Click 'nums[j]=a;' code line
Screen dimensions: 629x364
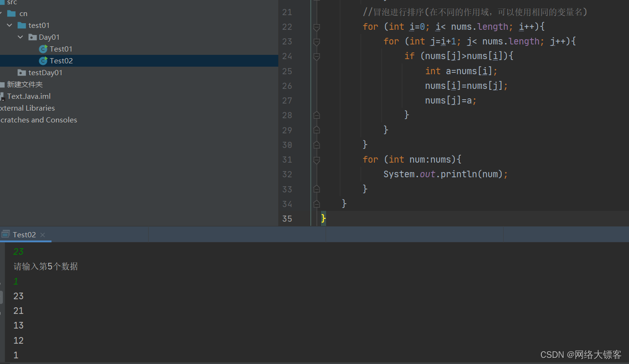tap(451, 100)
